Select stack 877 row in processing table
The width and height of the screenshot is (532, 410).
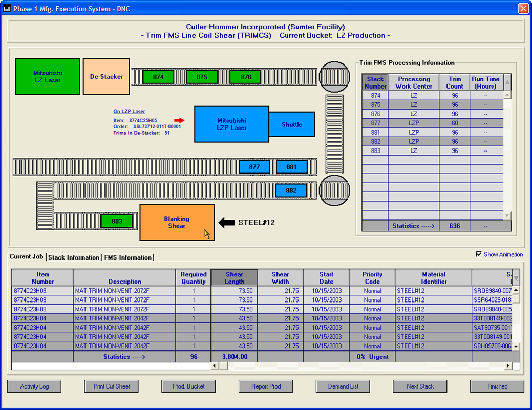pyautogui.click(x=433, y=123)
